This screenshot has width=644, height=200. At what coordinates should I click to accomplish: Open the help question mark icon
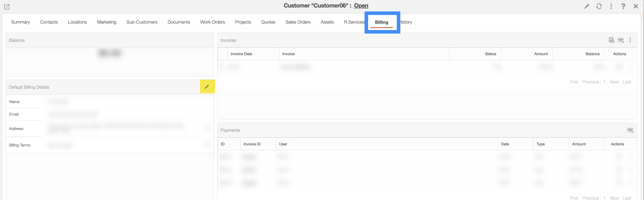coord(623,6)
